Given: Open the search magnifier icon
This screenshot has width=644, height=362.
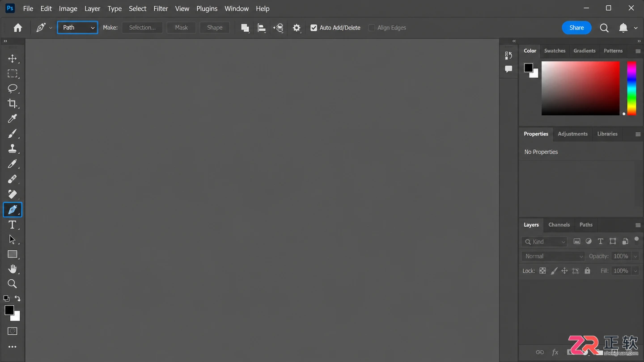Looking at the screenshot, I should click(x=604, y=28).
